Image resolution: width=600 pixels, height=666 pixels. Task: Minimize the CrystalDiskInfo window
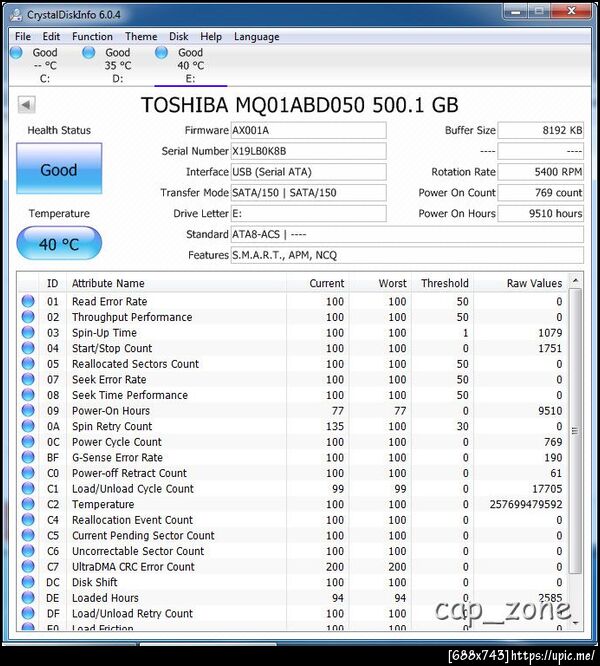click(516, 11)
